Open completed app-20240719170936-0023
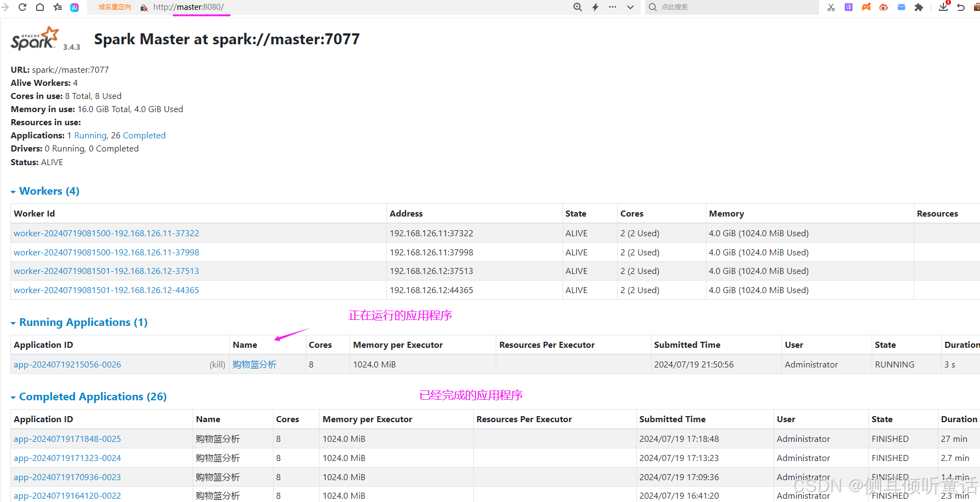Screen dimensions: 980x502 point(67,477)
